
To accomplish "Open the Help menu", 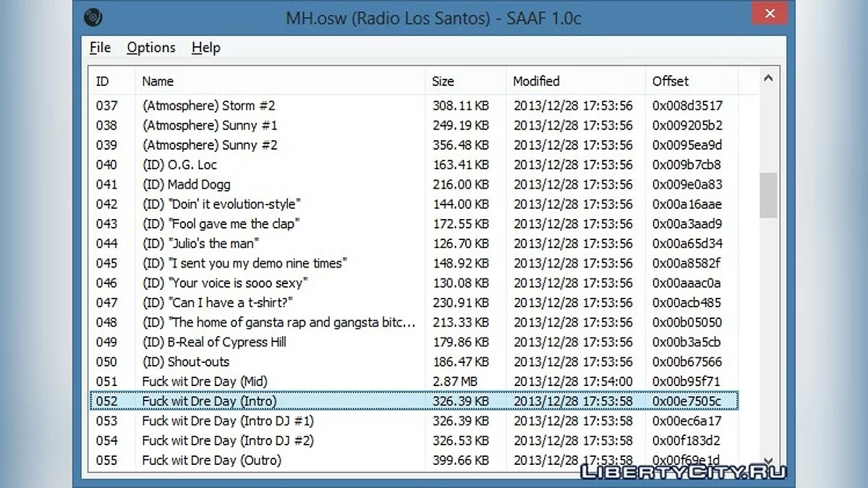I will (205, 48).
